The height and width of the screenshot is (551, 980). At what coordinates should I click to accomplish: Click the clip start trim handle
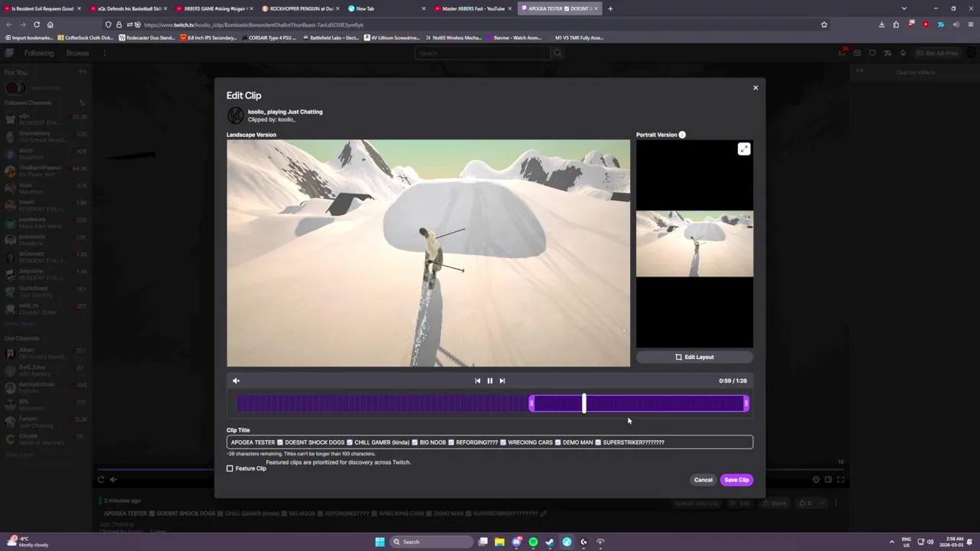pos(531,403)
